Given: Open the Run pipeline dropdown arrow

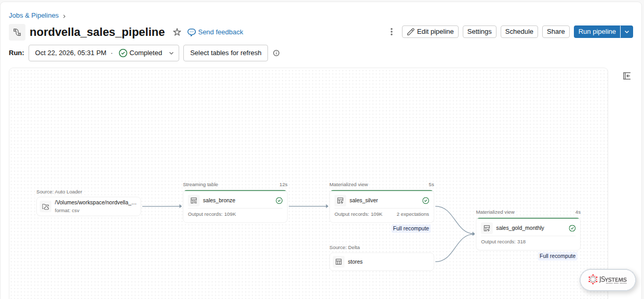Looking at the screenshot, I should [x=627, y=32].
